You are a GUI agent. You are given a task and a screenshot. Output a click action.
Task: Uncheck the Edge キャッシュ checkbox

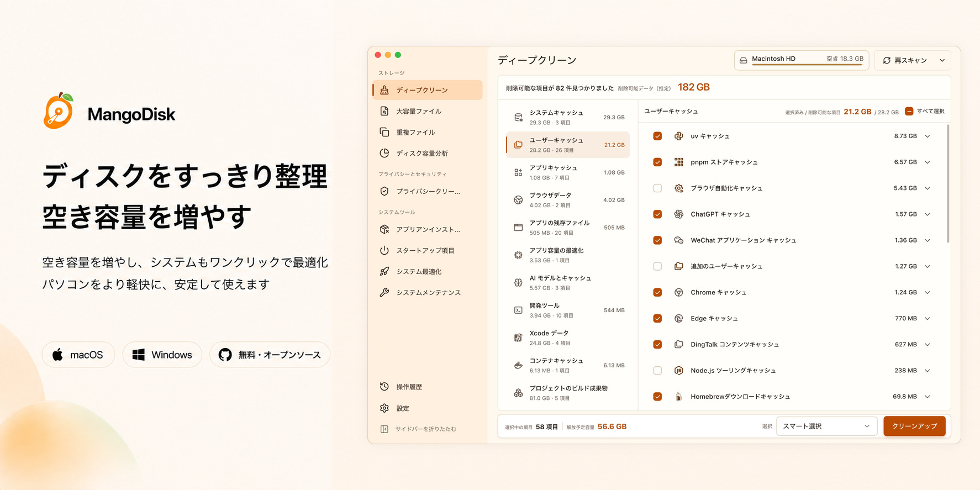click(x=657, y=318)
